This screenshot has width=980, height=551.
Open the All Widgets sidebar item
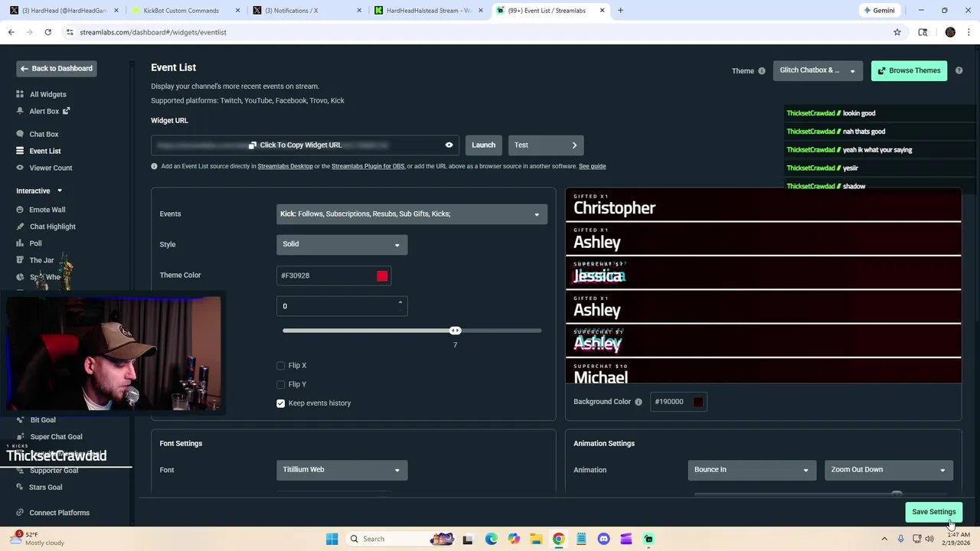pos(47,94)
